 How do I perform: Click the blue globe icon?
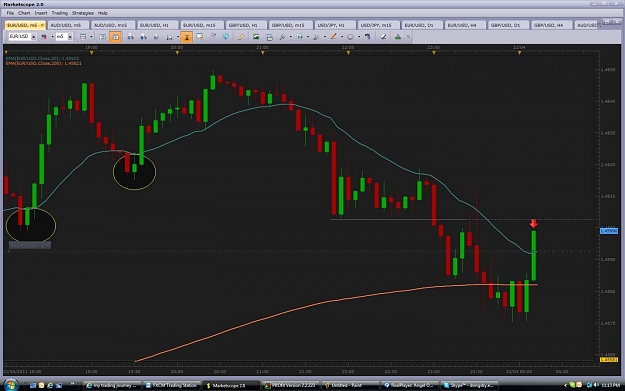pos(226,37)
